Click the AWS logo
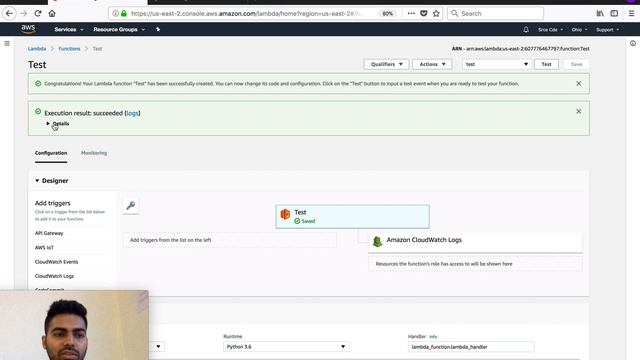 [x=28, y=29]
